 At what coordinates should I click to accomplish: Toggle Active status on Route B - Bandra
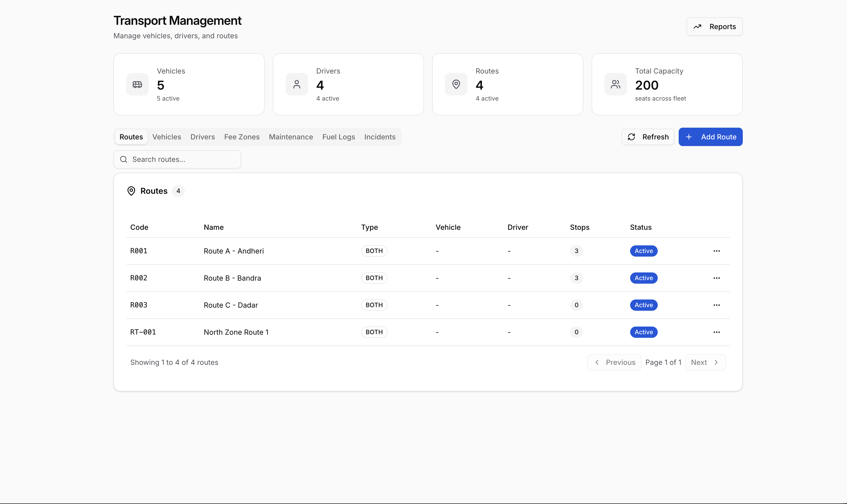[643, 278]
